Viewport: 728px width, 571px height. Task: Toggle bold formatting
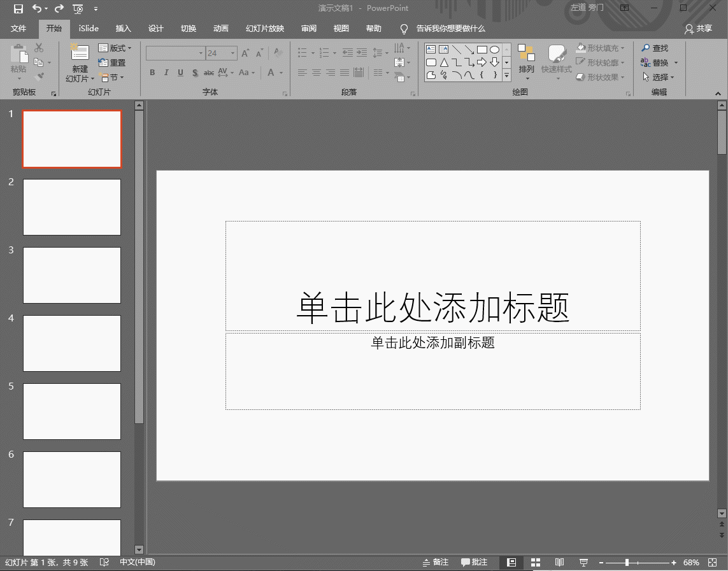(152, 73)
